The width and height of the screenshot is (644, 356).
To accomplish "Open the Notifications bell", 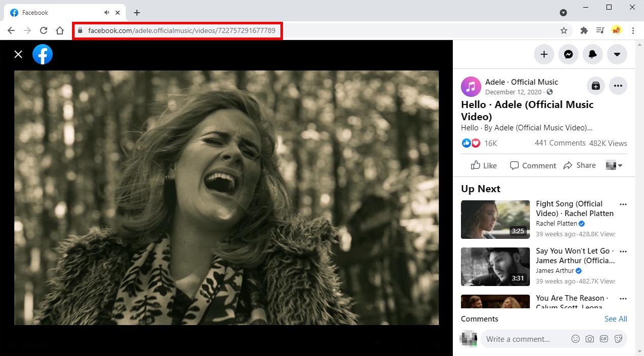I will (593, 54).
